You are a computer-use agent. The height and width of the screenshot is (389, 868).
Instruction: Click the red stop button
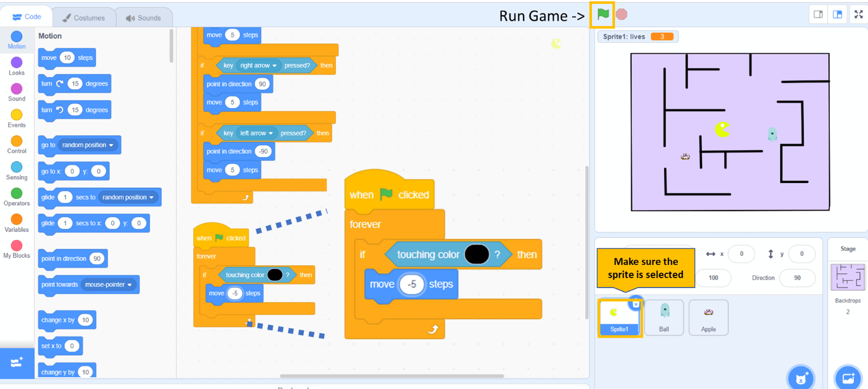coord(622,14)
